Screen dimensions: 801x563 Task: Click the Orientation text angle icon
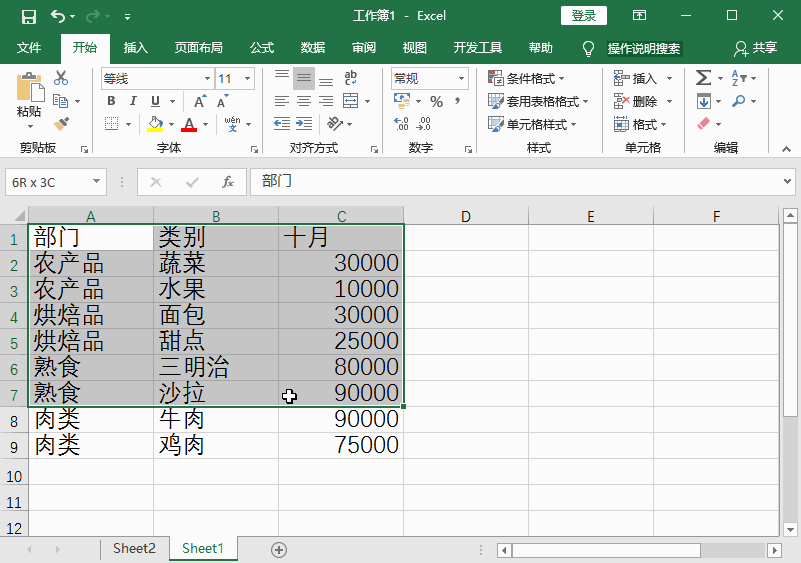click(335, 124)
